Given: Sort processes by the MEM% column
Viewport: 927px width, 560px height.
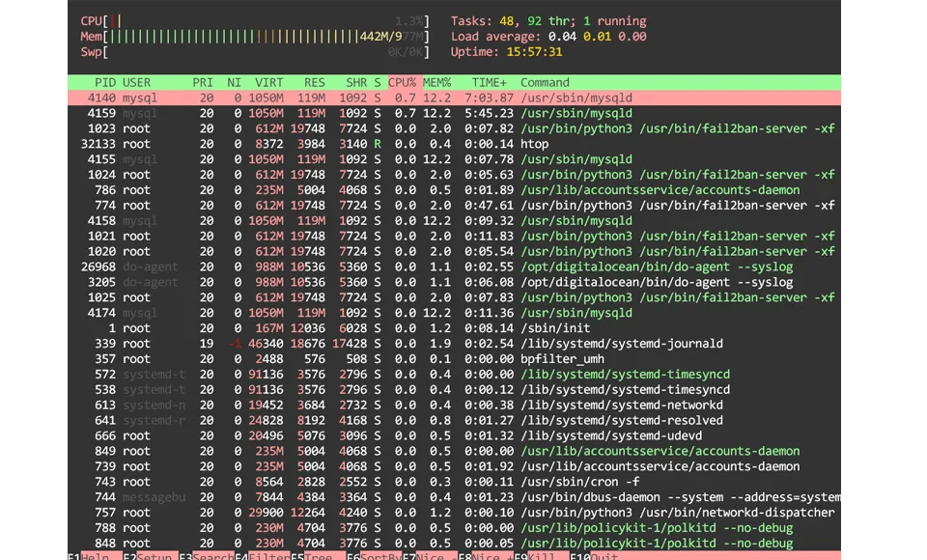Looking at the screenshot, I should (436, 82).
